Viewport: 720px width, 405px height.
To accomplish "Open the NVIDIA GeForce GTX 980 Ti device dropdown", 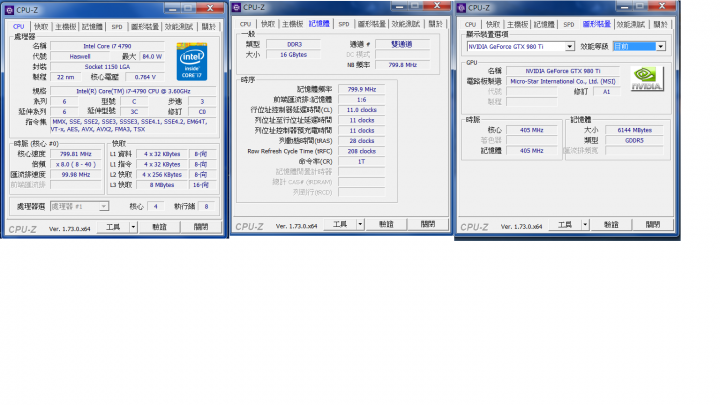I will (x=569, y=46).
